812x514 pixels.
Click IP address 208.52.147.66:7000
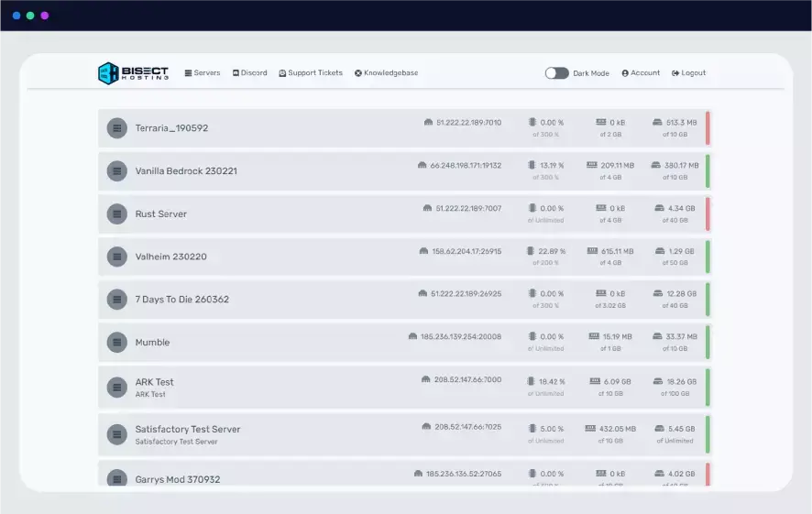(x=467, y=380)
